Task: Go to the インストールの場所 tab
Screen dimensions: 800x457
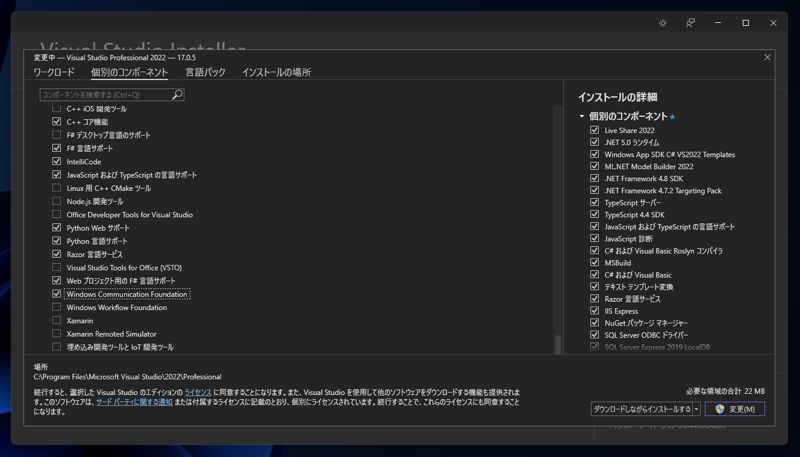Action: 277,72
